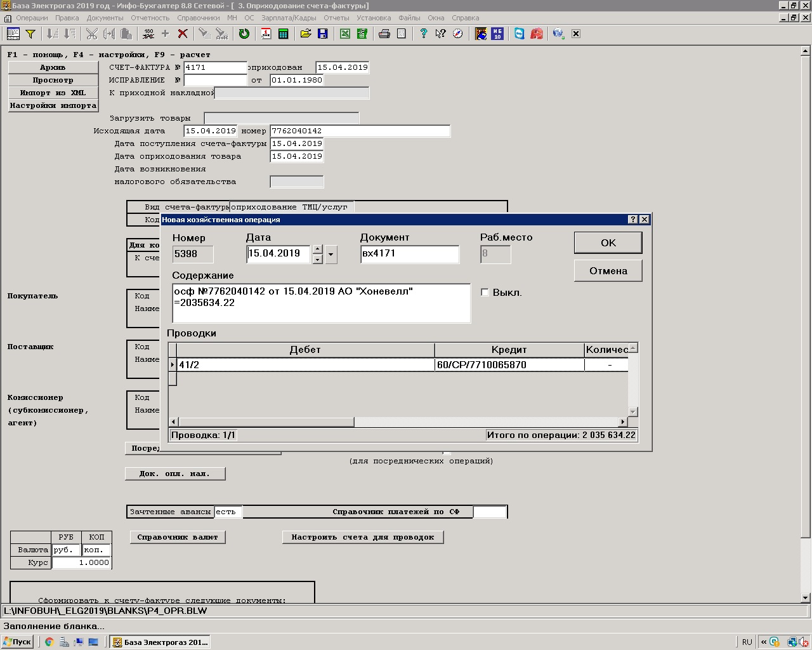The image size is (812, 650).
Task: Click the База Электрогаз taskbar button
Action: (x=160, y=642)
